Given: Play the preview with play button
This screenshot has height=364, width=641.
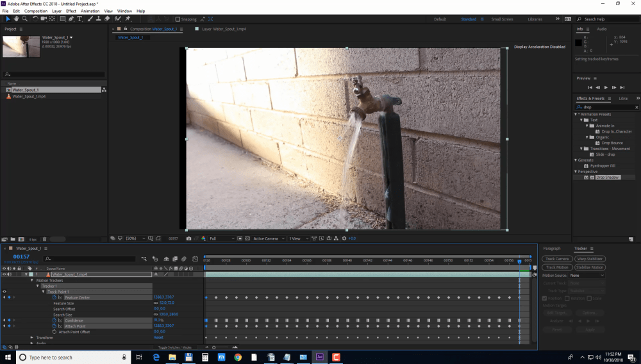Looking at the screenshot, I should (x=606, y=87).
